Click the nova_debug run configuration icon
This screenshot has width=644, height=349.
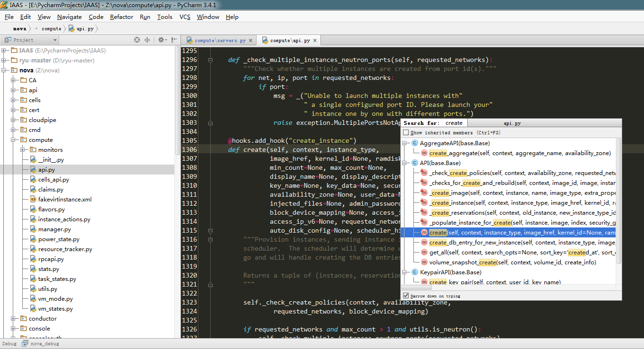coord(25,344)
